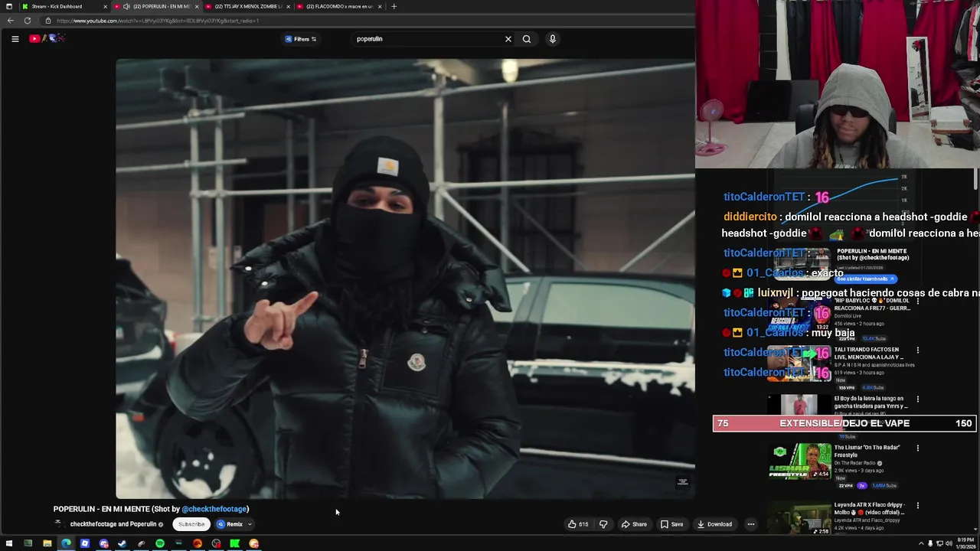Click the YouTube logo
The width and height of the screenshot is (980, 551).
point(47,38)
